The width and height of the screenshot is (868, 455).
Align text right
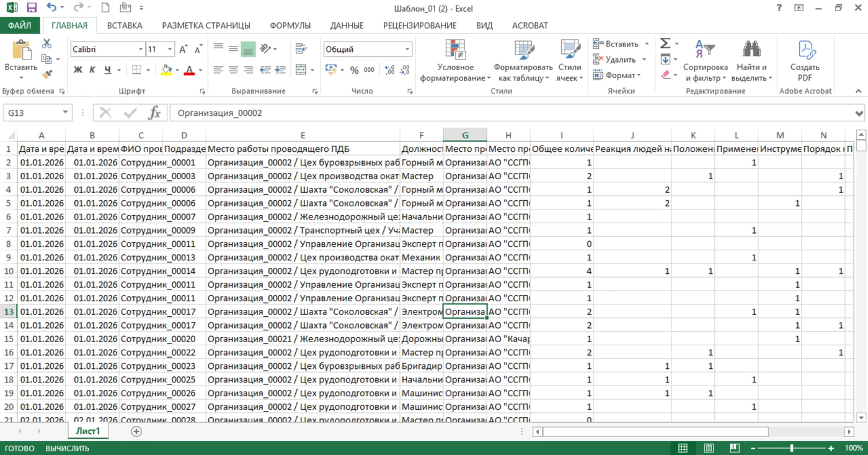pos(248,70)
